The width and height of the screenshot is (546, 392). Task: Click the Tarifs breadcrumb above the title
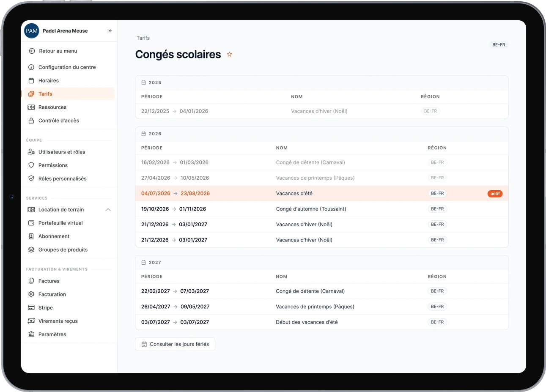pyautogui.click(x=143, y=38)
